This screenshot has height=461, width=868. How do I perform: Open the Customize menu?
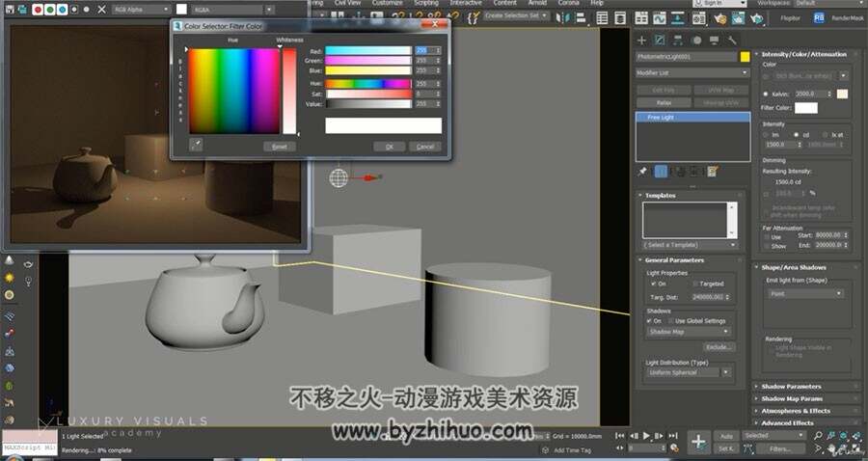pos(387,3)
